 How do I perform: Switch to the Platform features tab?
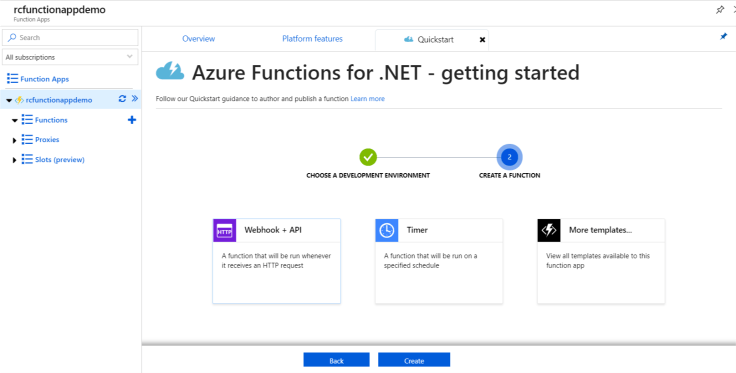(x=313, y=39)
